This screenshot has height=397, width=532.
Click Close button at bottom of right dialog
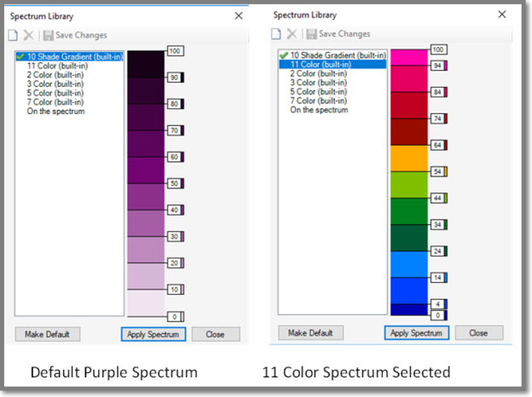click(x=478, y=333)
